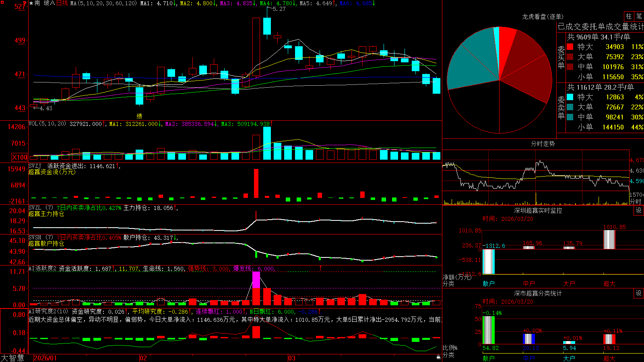This screenshot has height=362, width=644.
Task: Select the 中户 category in real-time monitor
Action: (x=529, y=284)
